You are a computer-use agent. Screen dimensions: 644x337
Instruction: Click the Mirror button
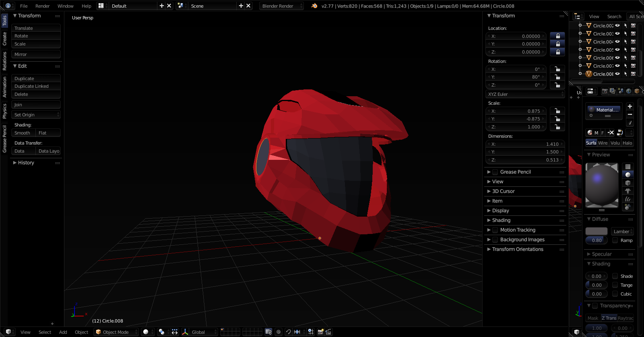tap(36, 54)
